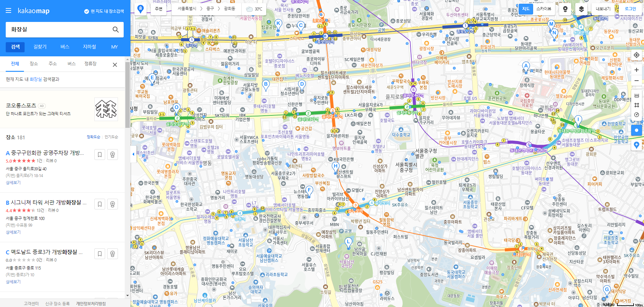
Task: Click the 내보내기 export button
Action: (603, 9)
